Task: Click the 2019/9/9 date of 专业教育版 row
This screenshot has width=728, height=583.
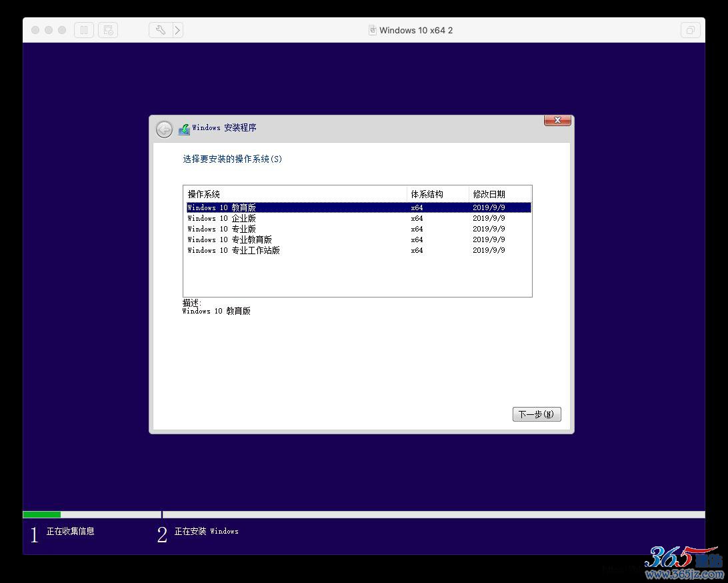Action: (x=489, y=239)
